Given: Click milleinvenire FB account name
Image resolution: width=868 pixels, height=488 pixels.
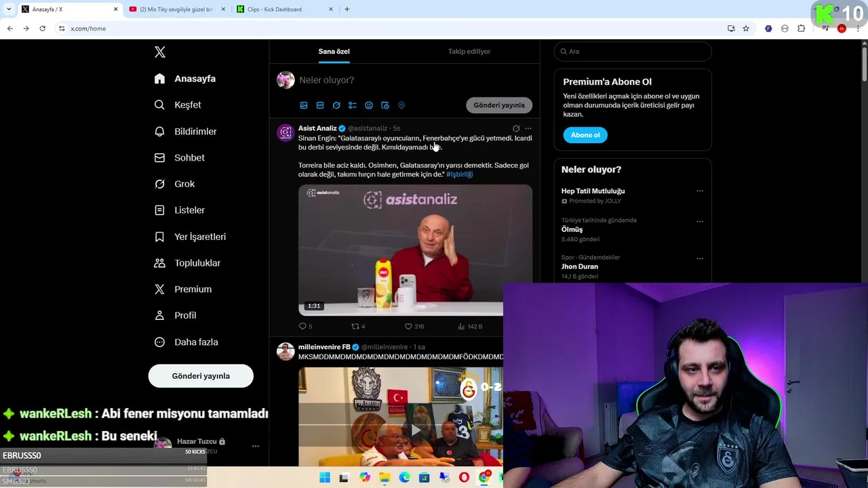Looking at the screenshot, I should click(324, 347).
